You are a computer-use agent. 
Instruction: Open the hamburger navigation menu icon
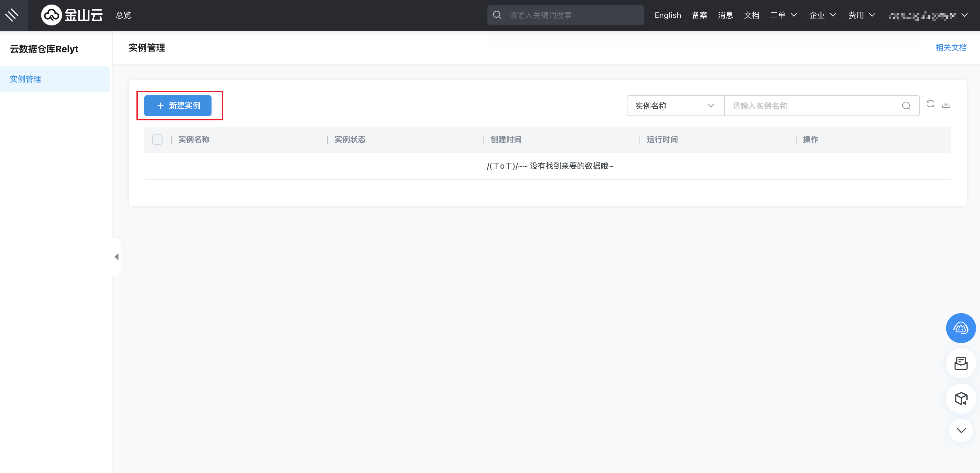(12, 15)
